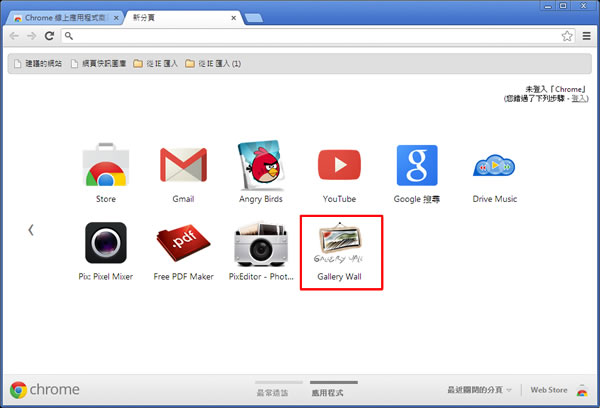
Task: Click the chrome logo in the footer
Action: (x=45, y=390)
